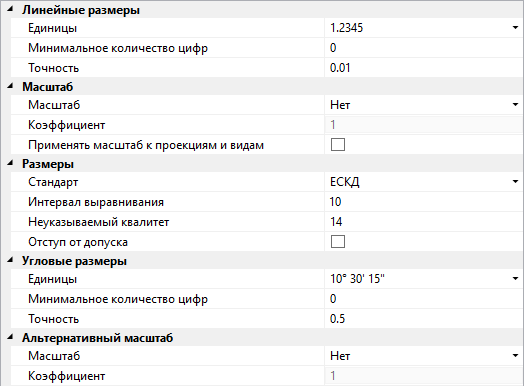The width and height of the screenshot is (524, 386).
Task: Enable Применять масштаб к проекциям и видам checkbox
Action: [338, 145]
